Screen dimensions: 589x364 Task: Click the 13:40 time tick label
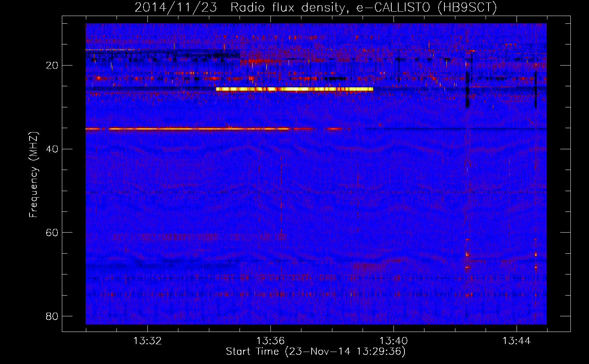pyautogui.click(x=394, y=341)
